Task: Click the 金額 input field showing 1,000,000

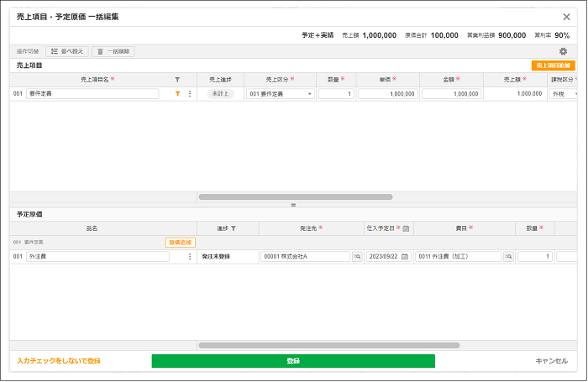Action: pos(452,94)
